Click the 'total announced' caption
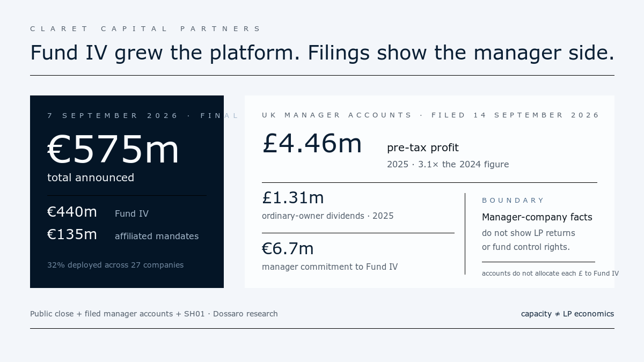Image resolution: width=644 pixels, height=362 pixels. tap(91, 178)
